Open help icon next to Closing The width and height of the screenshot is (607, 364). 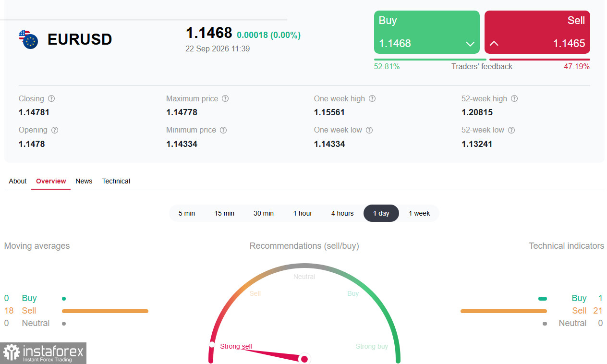point(51,98)
